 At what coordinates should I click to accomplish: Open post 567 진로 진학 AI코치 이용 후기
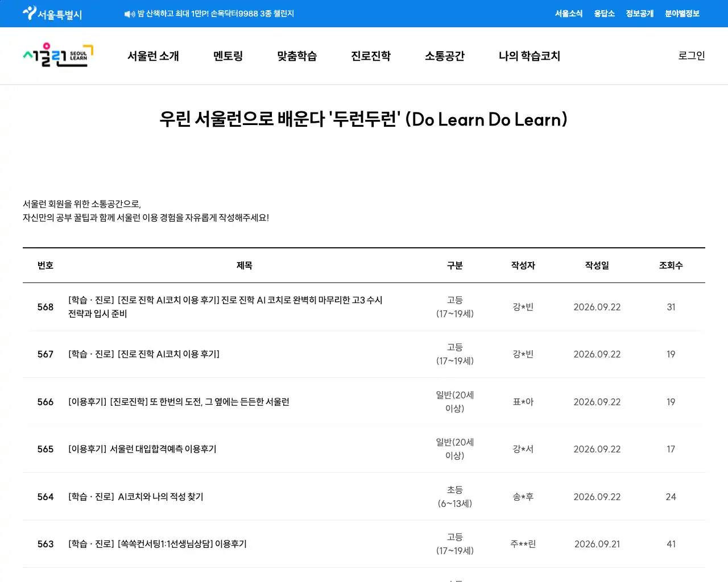[x=144, y=354]
